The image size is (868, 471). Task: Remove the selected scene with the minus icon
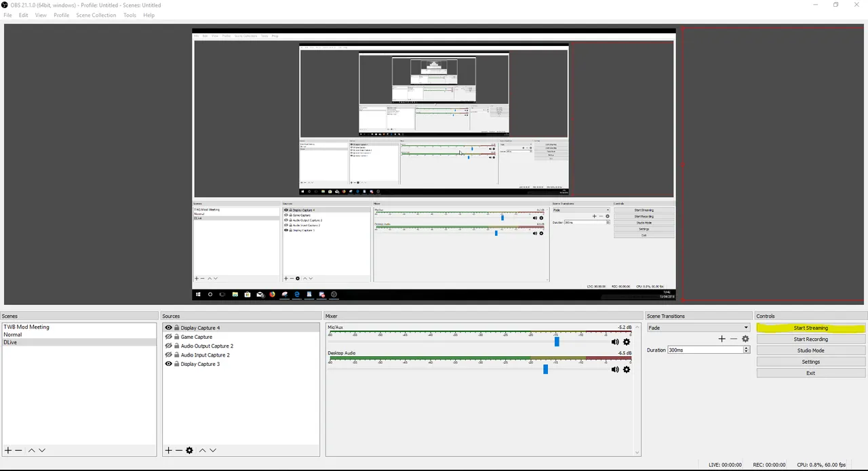(19, 450)
